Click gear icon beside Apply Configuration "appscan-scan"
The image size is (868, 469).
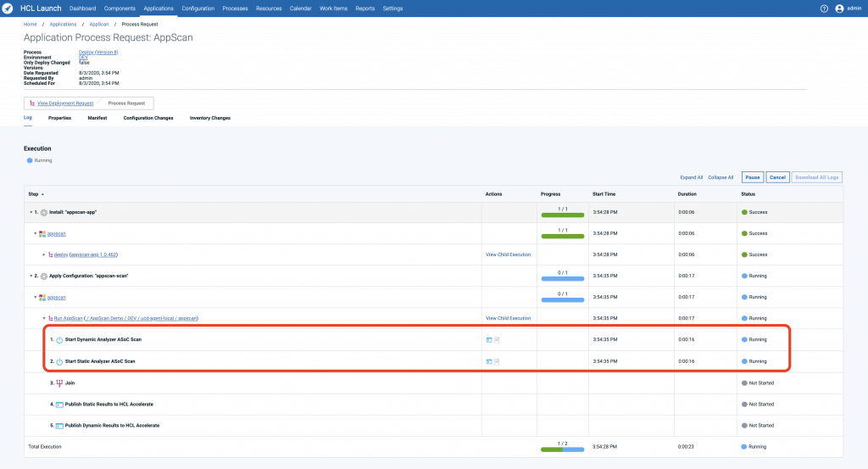(x=44, y=276)
